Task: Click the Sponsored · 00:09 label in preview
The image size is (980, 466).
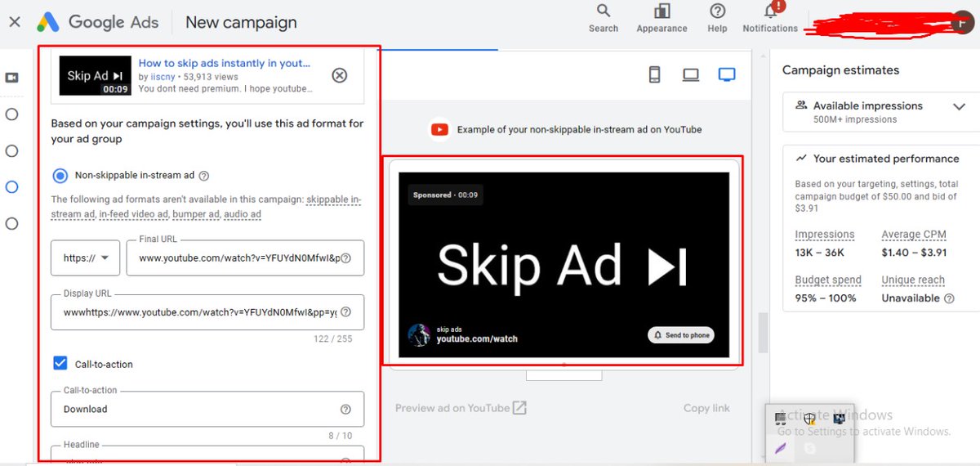Action: [446, 195]
